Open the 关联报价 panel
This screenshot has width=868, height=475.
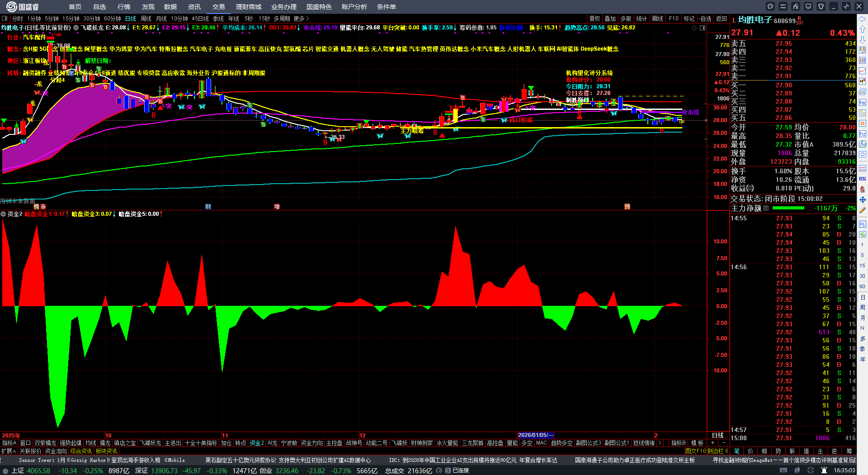pos(30,451)
